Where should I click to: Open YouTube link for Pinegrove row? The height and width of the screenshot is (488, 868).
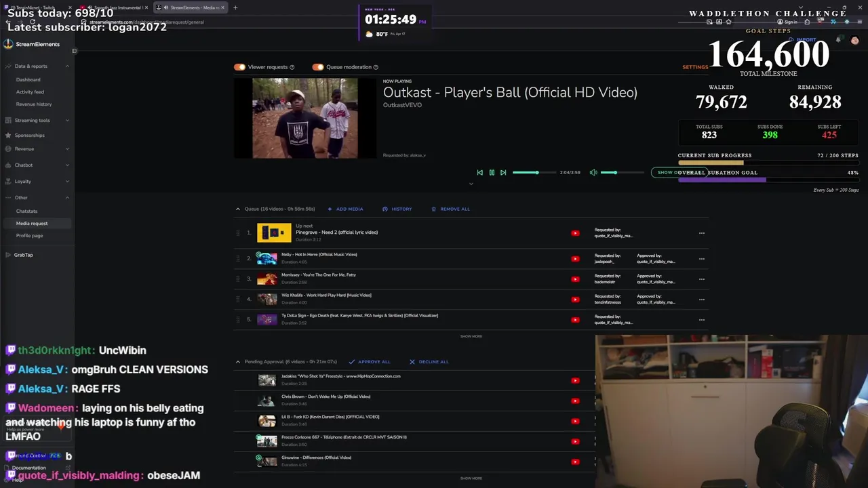tap(575, 233)
